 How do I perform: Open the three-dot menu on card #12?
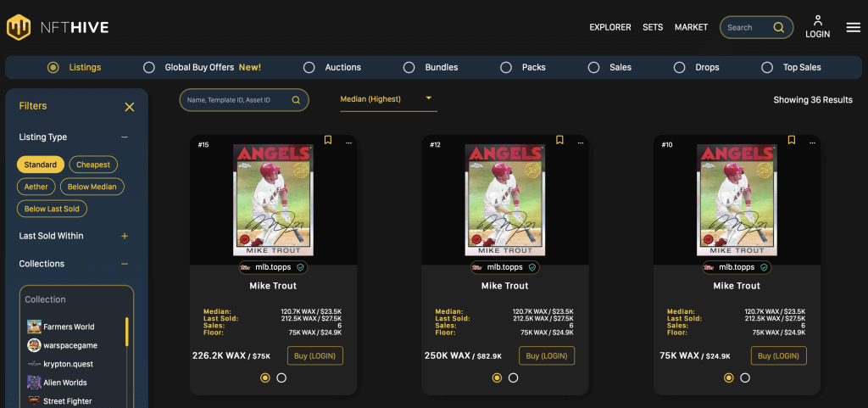(580, 143)
